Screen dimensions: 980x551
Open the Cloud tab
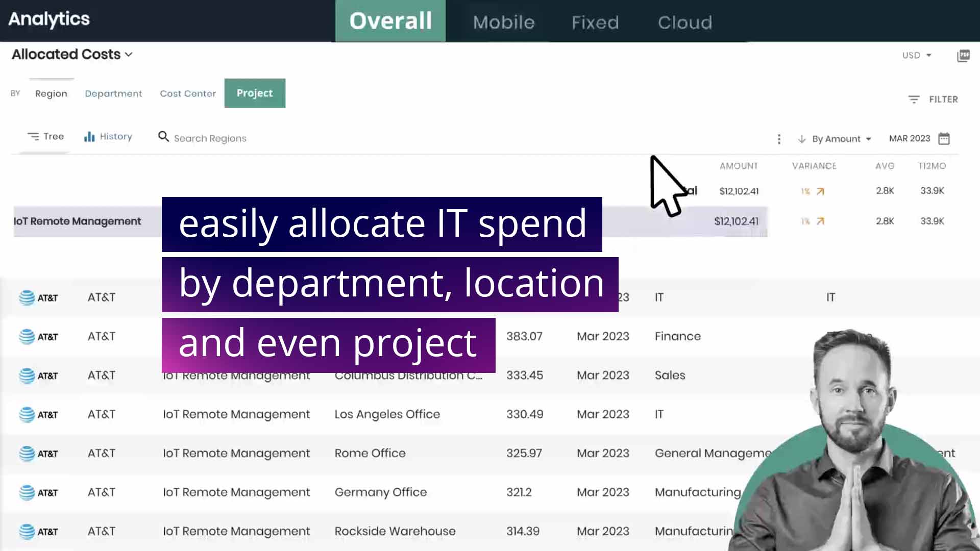(685, 22)
